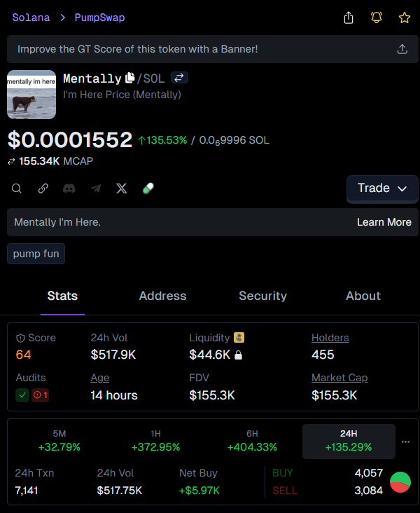The image size is (420, 513).
Task: Open the Telegram icon
Action: click(96, 189)
